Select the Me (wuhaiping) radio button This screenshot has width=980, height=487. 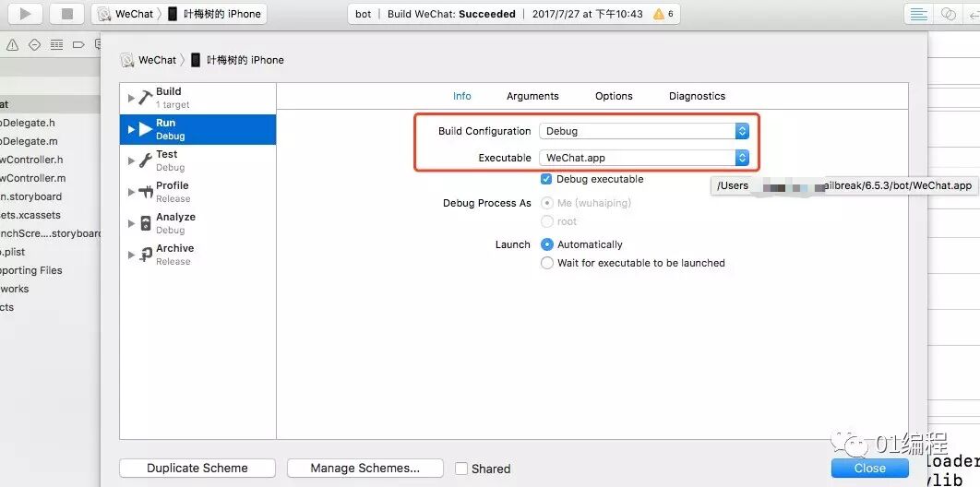coord(547,203)
